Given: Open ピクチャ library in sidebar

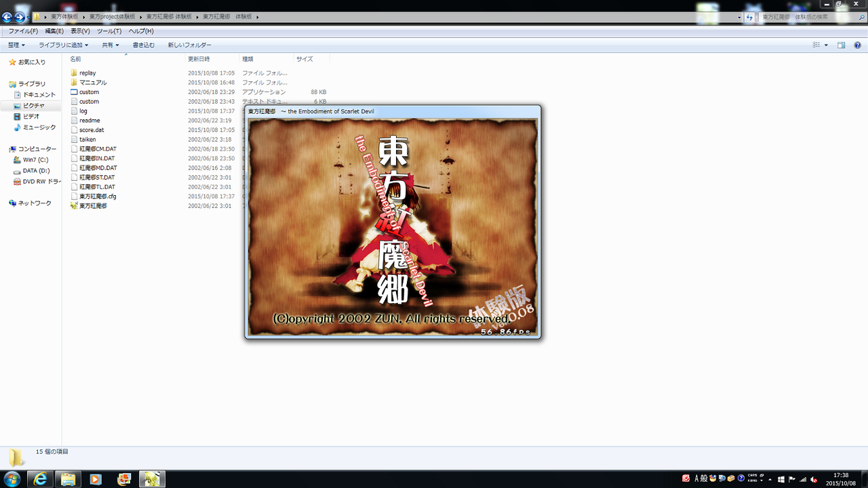Looking at the screenshot, I should [34, 106].
